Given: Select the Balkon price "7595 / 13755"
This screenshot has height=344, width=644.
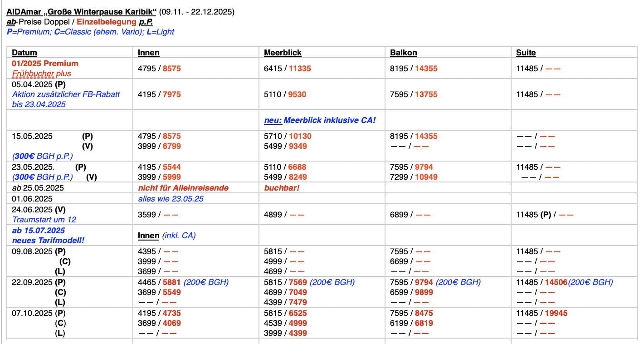Looking at the screenshot, I should pos(414,94).
